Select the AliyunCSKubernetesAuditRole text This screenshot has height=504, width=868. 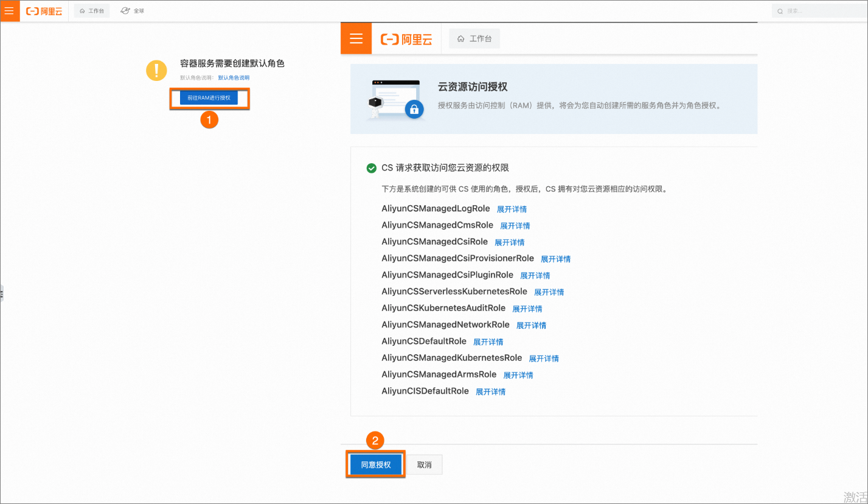click(443, 308)
